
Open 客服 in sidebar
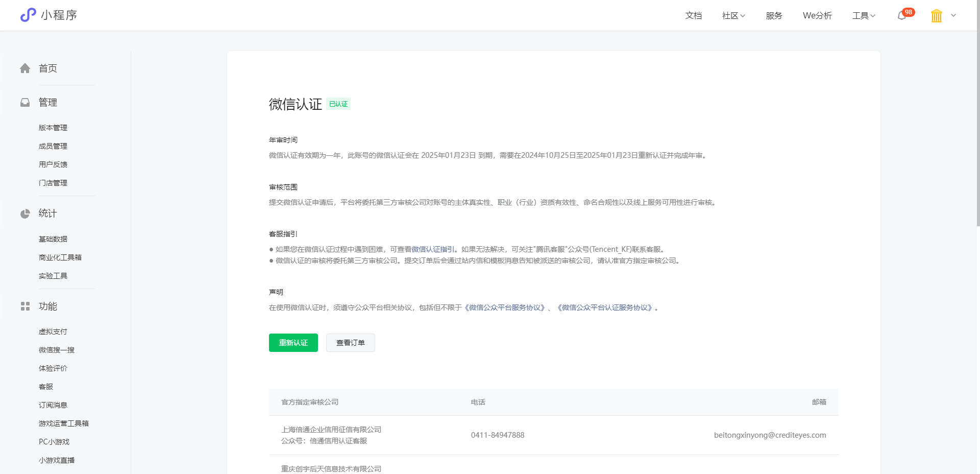pyautogui.click(x=46, y=387)
